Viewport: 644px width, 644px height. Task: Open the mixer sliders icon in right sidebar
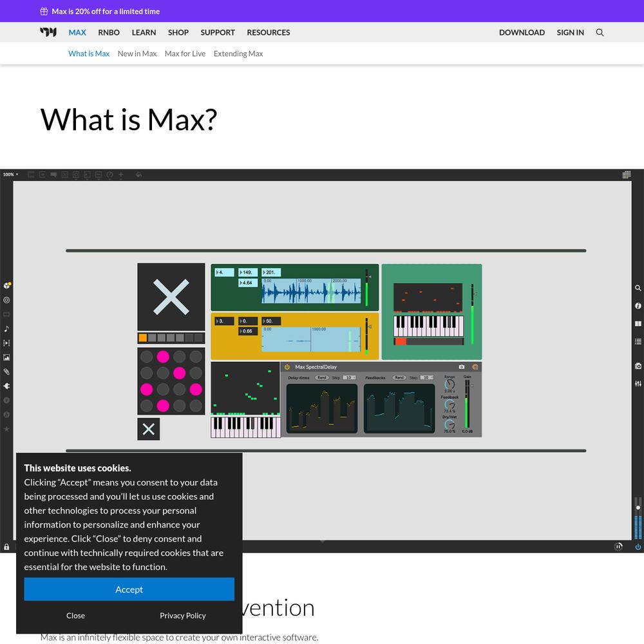pos(638,384)
